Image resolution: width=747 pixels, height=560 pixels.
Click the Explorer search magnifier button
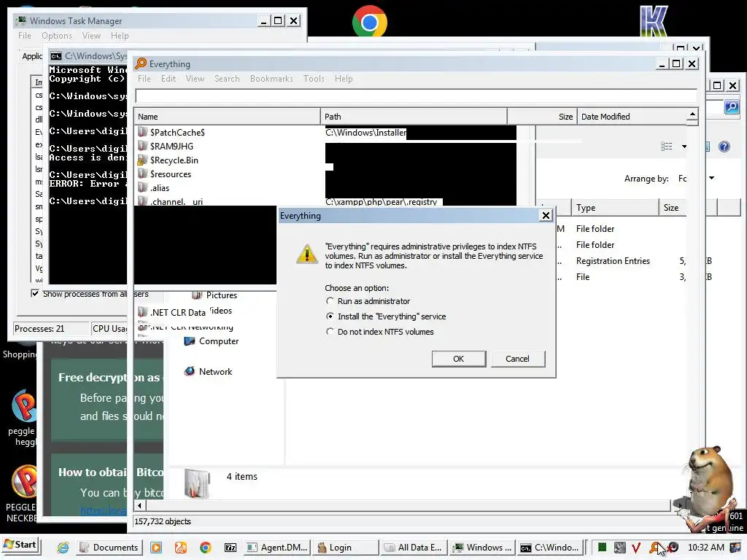click(731, 106)
